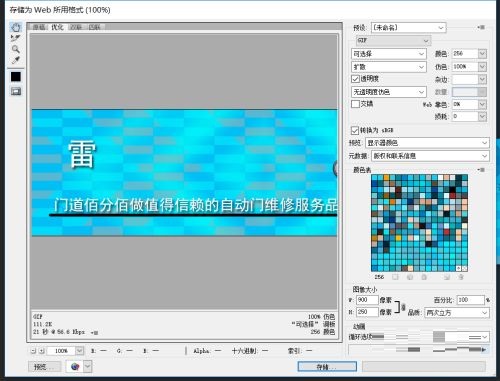Image resolution: width=500 pixels, height=381 pixels.
Task: Enable the 交错 interlaced checkbox
Action: 355,104
